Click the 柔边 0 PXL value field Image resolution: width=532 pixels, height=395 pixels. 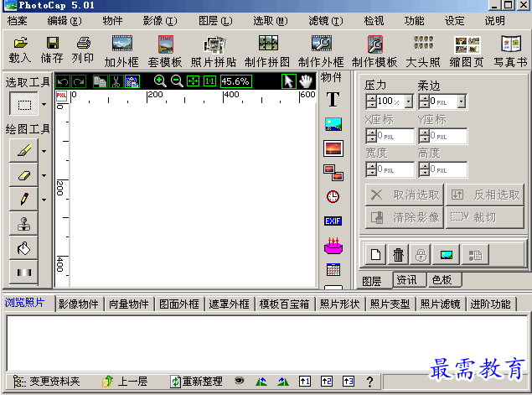[x=442, y=101]
